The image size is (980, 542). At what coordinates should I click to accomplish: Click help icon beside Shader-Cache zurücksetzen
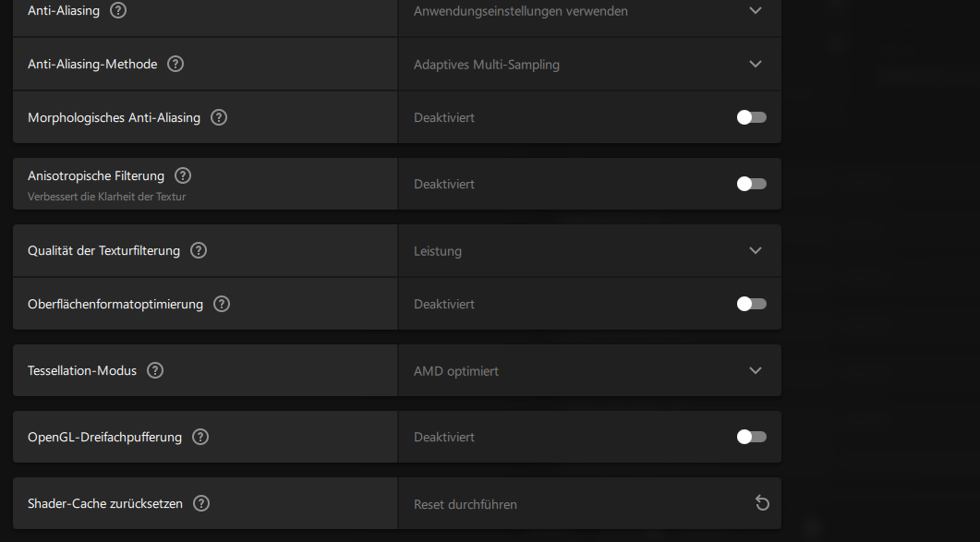pos(201,503)
